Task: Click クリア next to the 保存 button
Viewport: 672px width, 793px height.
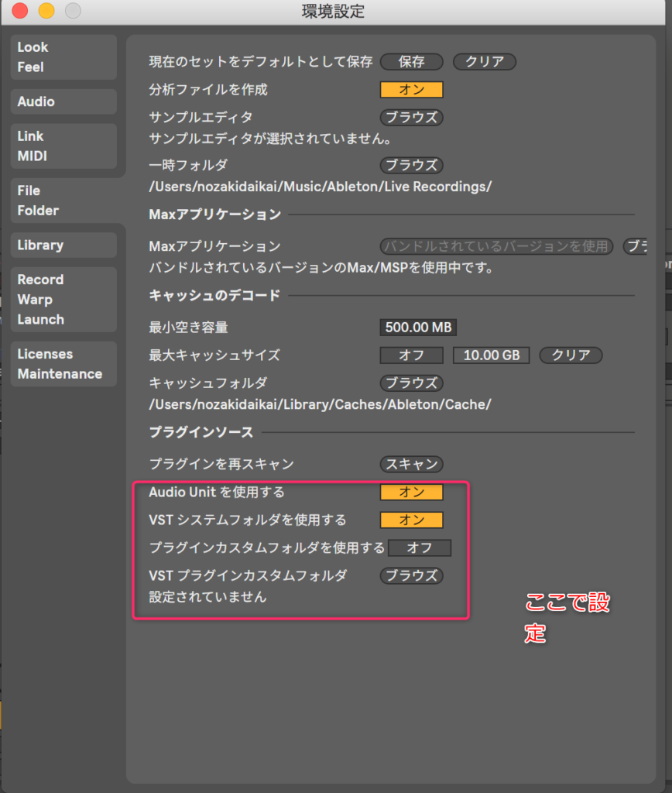Action: [x=485, y=62]
